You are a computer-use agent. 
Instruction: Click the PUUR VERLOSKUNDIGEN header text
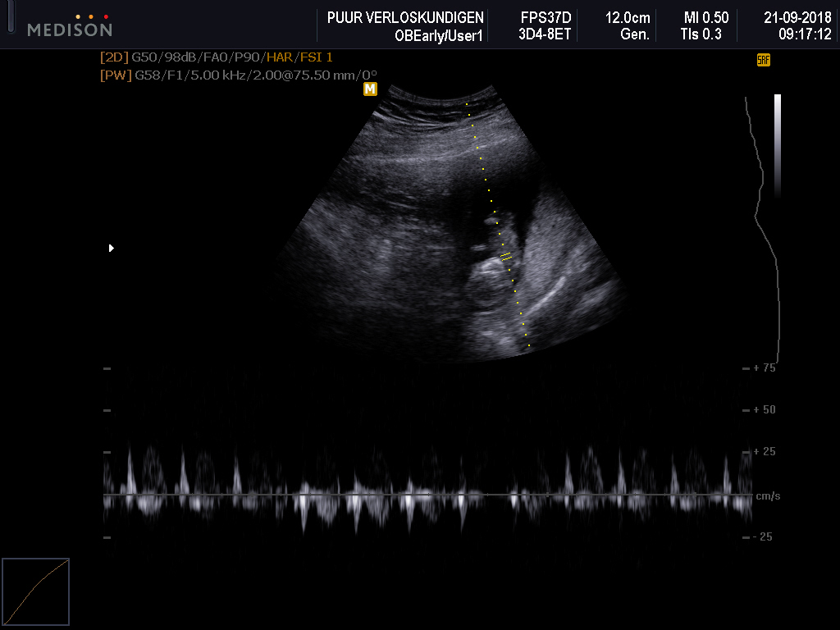(x=405, y=17)
